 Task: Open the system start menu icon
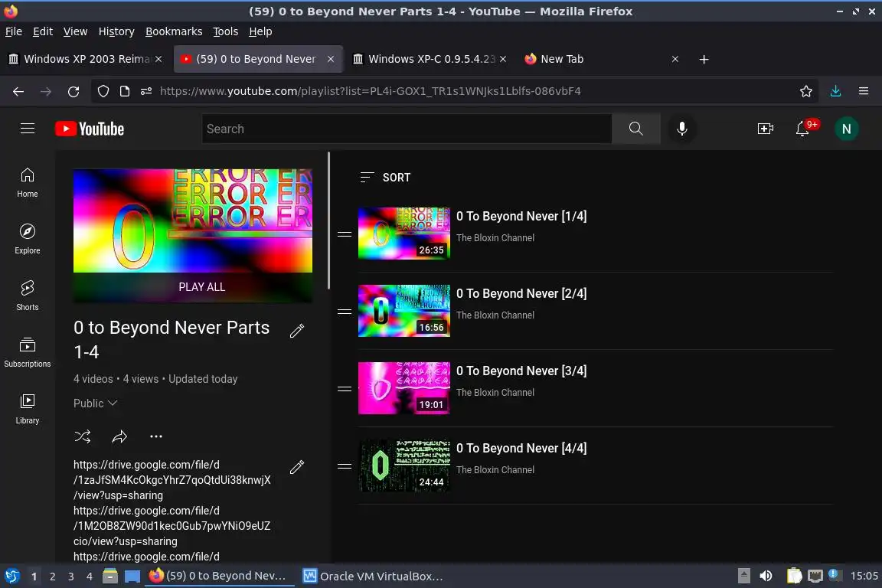pos(11,576)
